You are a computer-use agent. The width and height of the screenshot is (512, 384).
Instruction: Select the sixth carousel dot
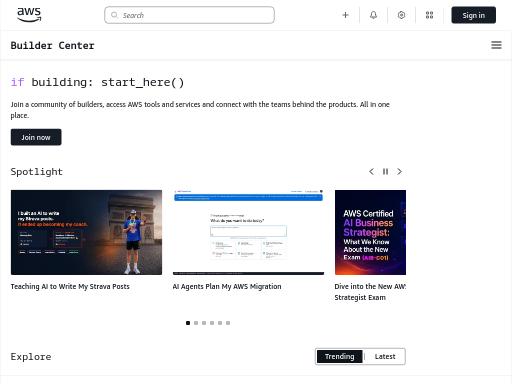click(x=228, y=323)
